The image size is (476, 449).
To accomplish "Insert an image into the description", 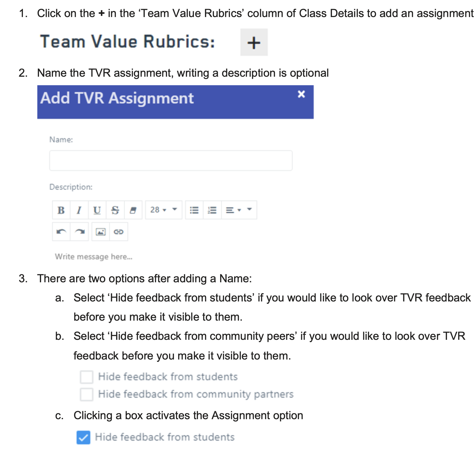I will (x=100, y=232).
